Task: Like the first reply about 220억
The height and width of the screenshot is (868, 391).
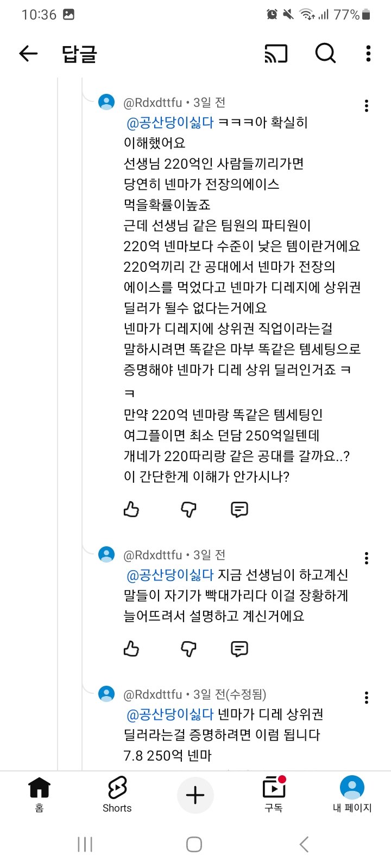Action: 131,509
